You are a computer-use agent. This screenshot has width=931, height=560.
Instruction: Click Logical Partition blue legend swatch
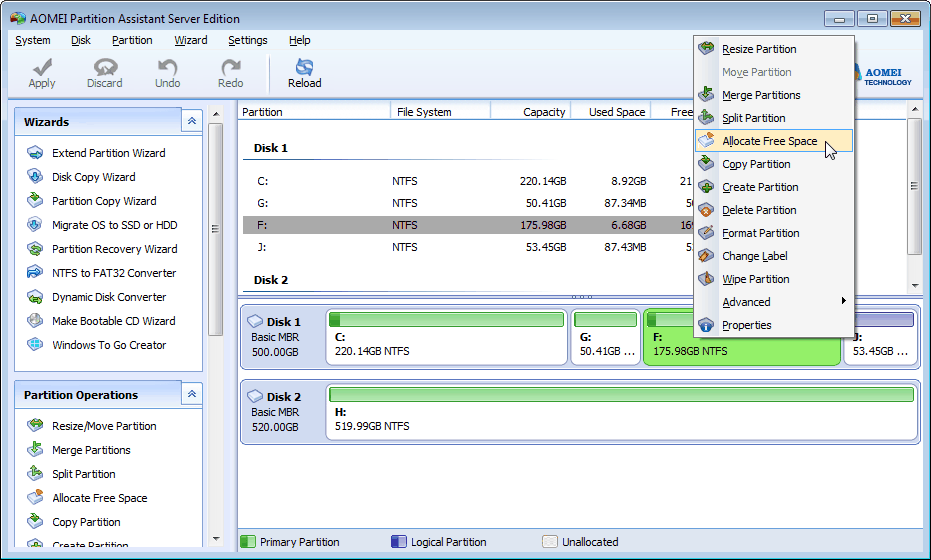point(399,542)
